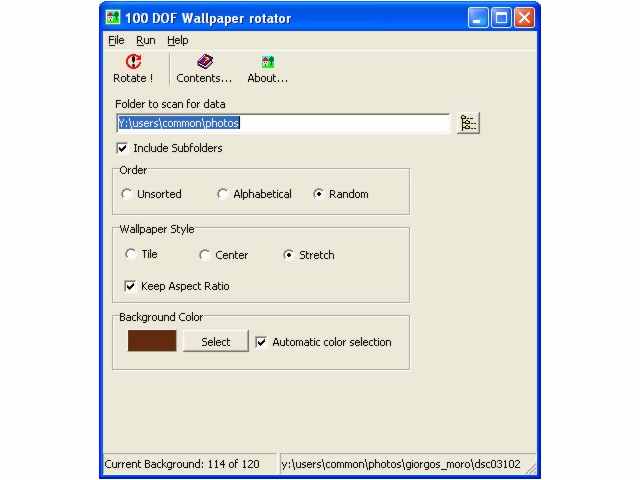Click the Rotate ! toolbar icon
Image resolution: width=640 pixels, height=480 pixels.
133,62
